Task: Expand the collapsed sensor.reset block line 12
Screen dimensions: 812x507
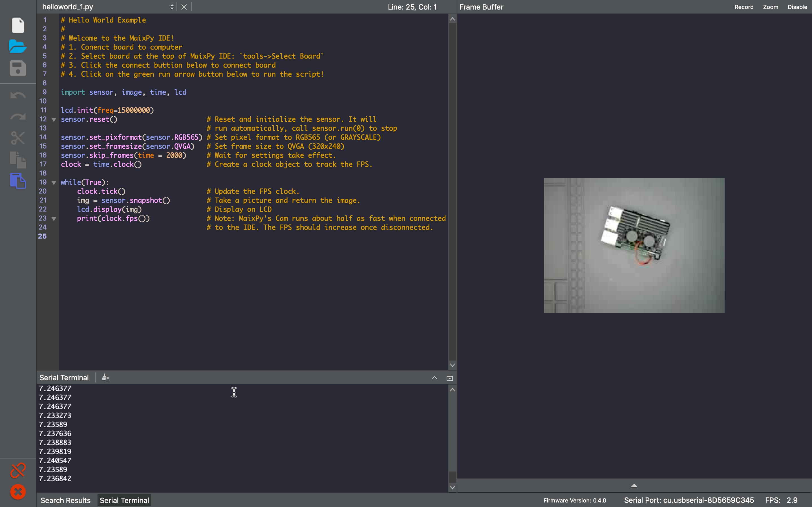Action: [54, 119]
